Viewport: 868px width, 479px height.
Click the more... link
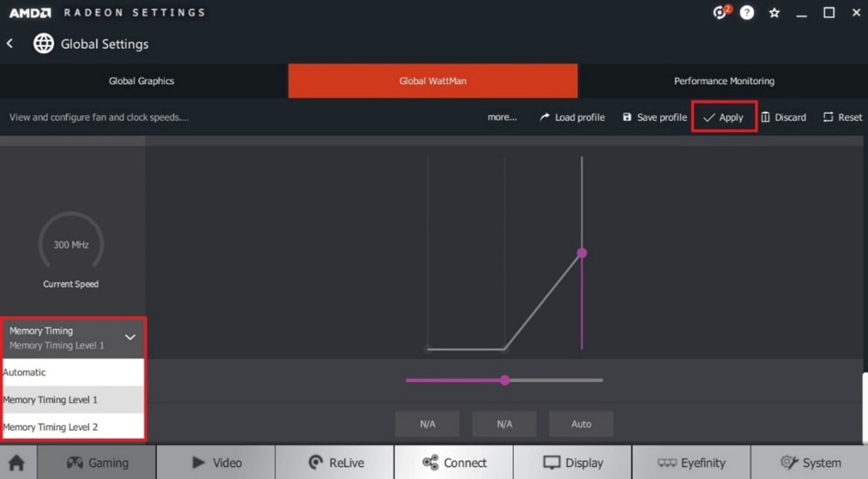pyautogui.click(x=502, y=117)
